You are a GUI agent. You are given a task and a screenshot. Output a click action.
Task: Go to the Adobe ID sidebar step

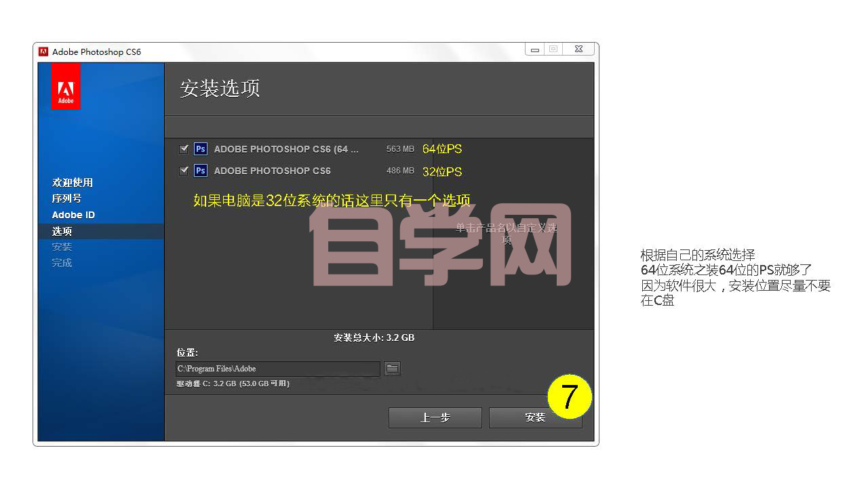73,215
